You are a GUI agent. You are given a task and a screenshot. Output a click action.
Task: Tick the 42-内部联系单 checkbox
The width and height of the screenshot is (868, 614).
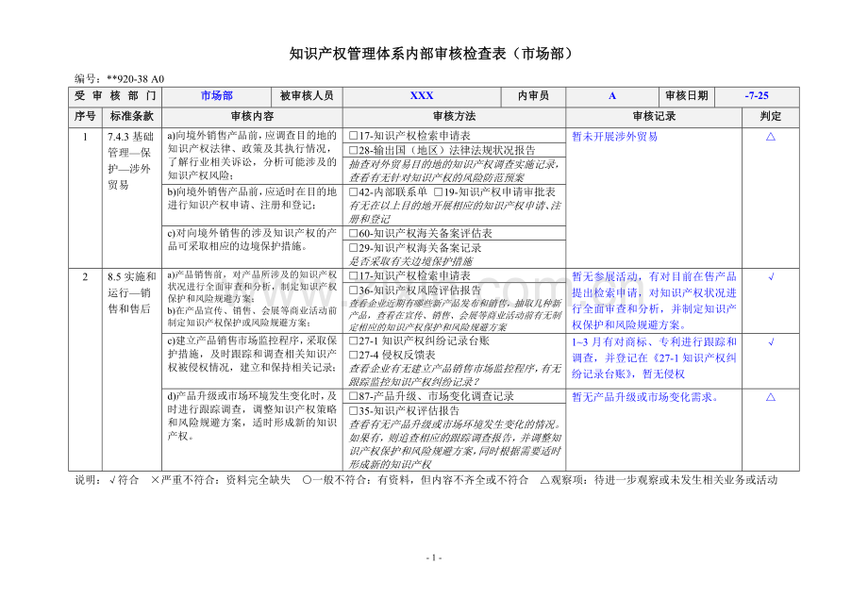tap(353, 192)
